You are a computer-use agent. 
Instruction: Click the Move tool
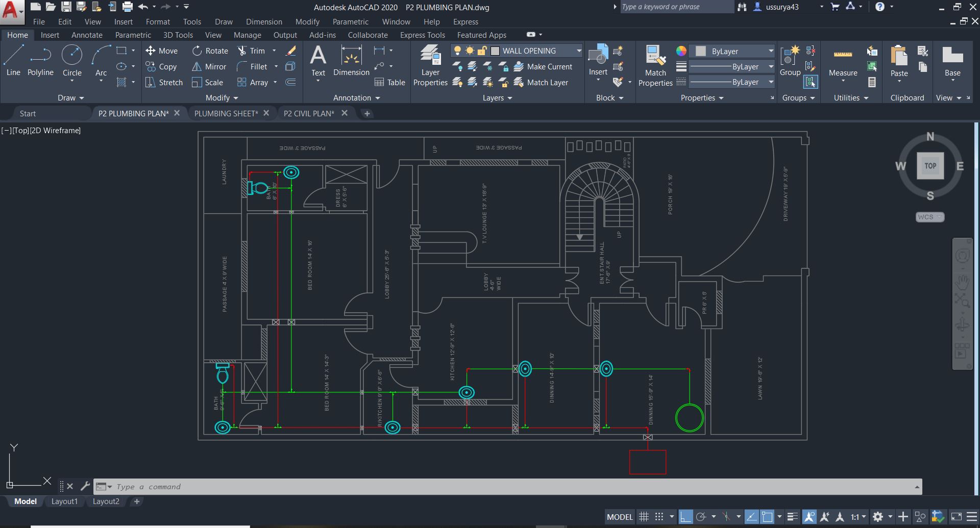[x=161, y=51]
